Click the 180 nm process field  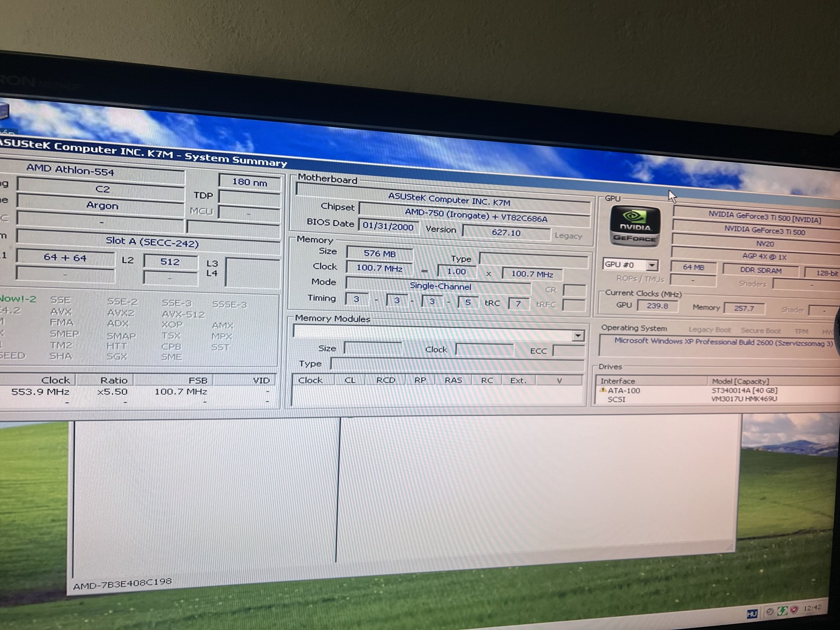(250, 182)
